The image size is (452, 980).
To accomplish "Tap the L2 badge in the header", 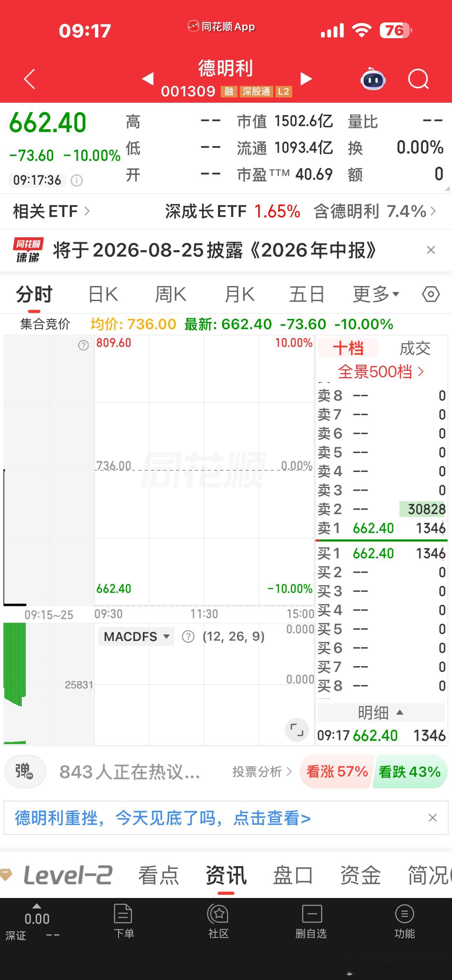I will [283, 91].
